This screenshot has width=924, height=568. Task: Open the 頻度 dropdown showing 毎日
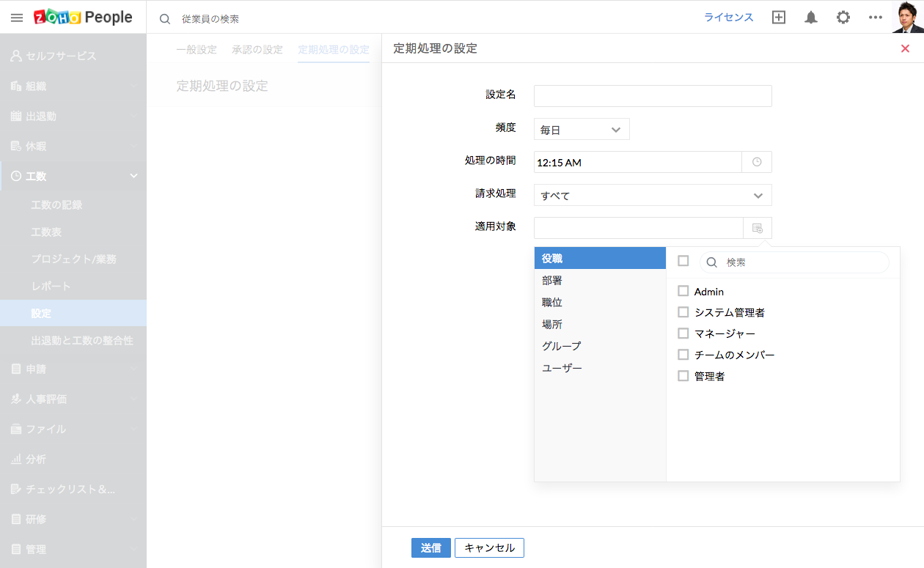click(581, 130)
